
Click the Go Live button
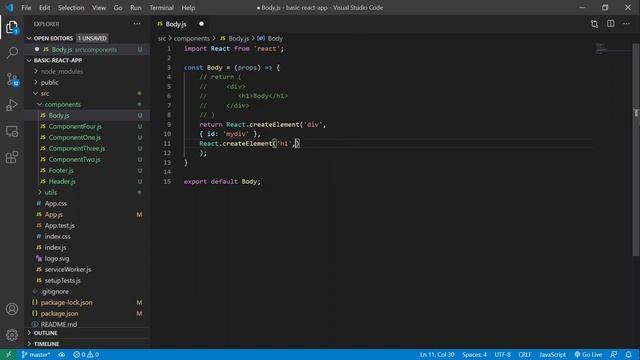tap(588, 354)
